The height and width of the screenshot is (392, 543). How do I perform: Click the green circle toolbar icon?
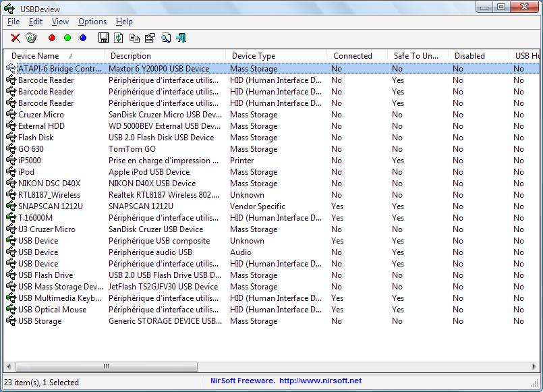(67, 38)
